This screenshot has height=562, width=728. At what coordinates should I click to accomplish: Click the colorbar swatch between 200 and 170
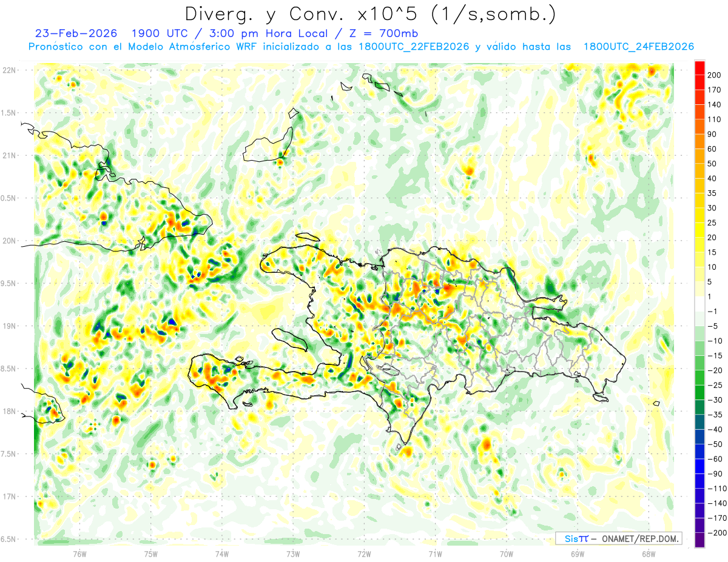(x=699, y=82)
